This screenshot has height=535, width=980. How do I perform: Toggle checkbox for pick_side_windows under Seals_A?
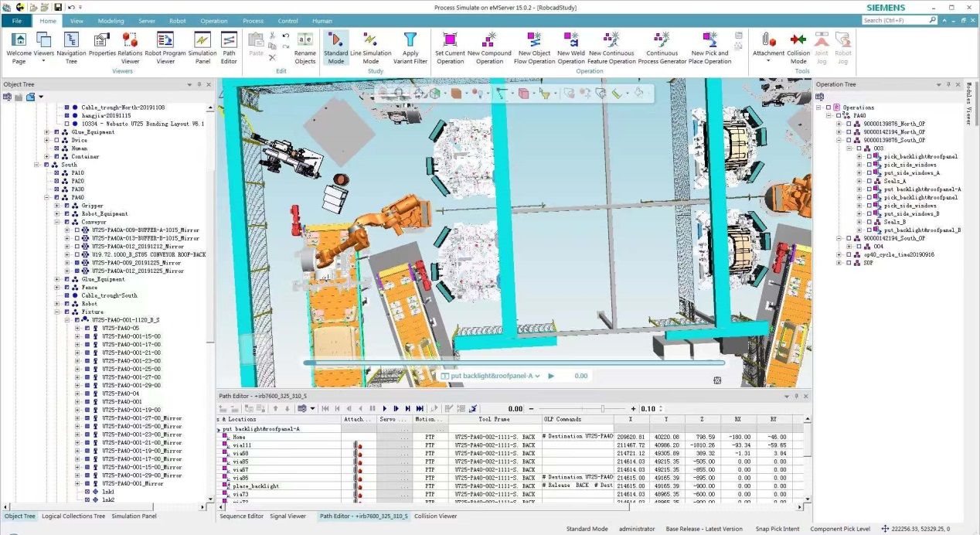click(869, 206)
